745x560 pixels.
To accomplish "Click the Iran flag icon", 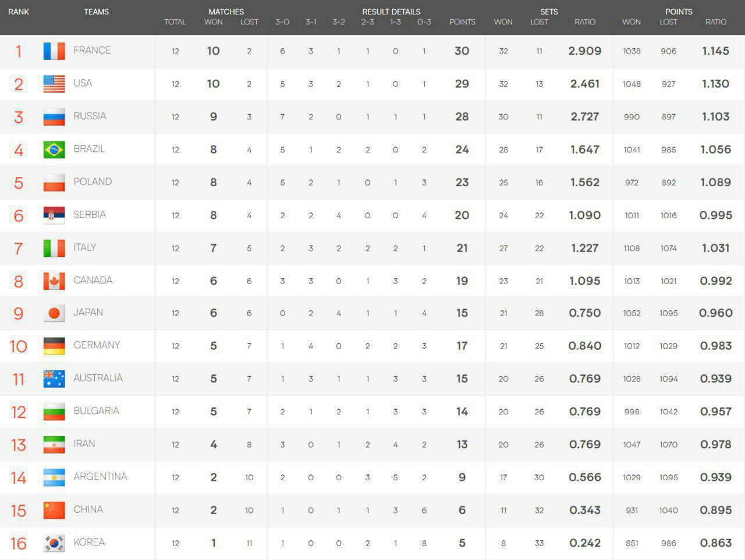I will tap(54, 445).
